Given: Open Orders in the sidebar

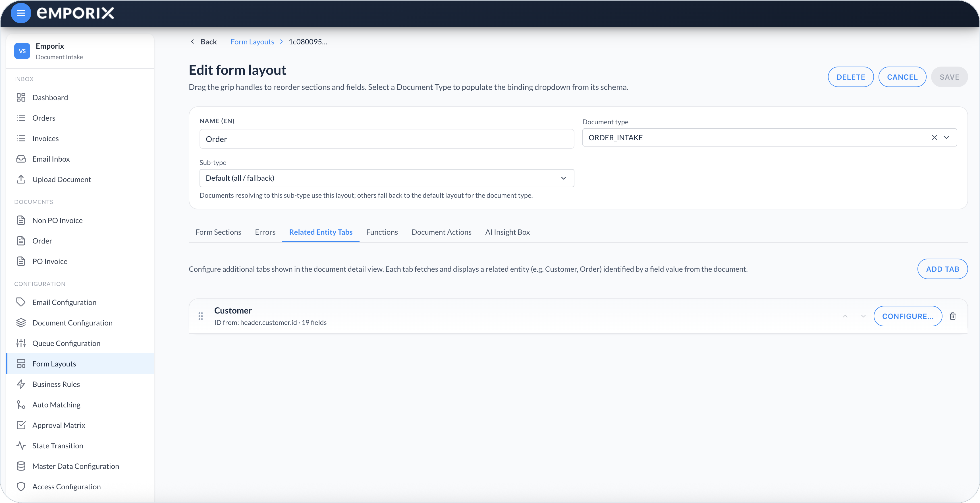Looking at the screenshot, I should [80, 118].
